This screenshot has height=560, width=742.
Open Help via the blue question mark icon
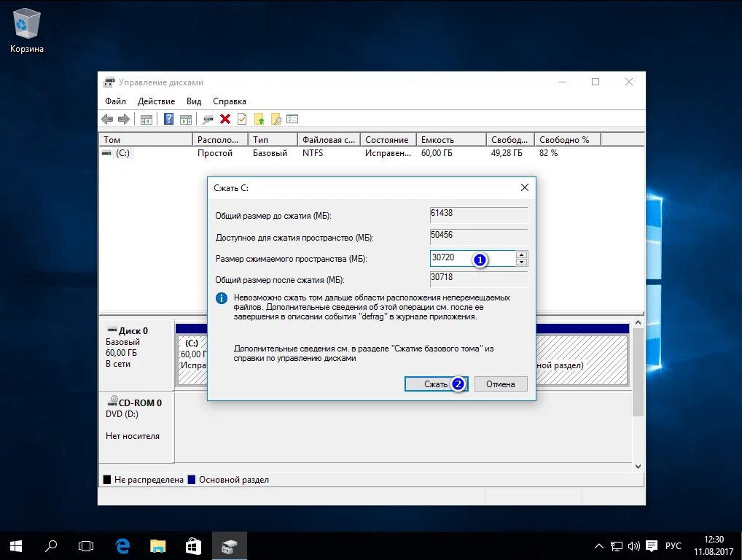tap(168, 119)
